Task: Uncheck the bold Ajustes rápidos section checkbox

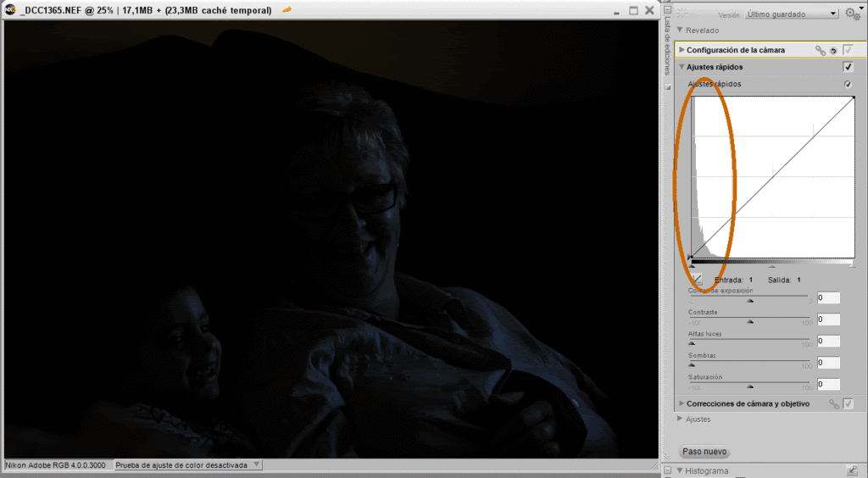Action: [848, 67]
